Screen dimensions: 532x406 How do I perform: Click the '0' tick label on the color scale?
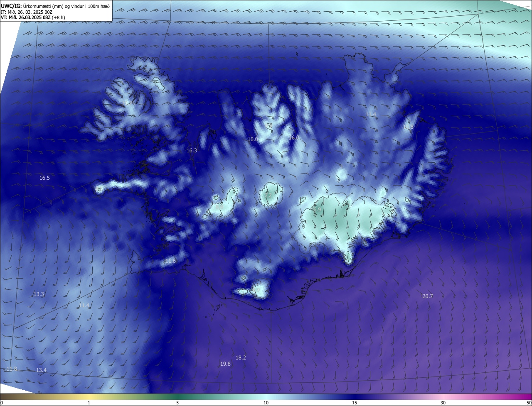(2, 403)
